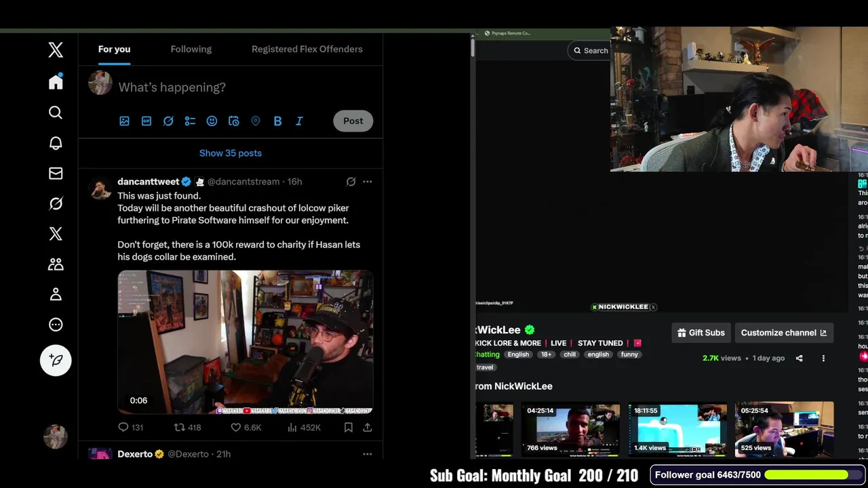Open Communities icon in X sidebar
The image size is (868, 488).
(x=56, y=264)
